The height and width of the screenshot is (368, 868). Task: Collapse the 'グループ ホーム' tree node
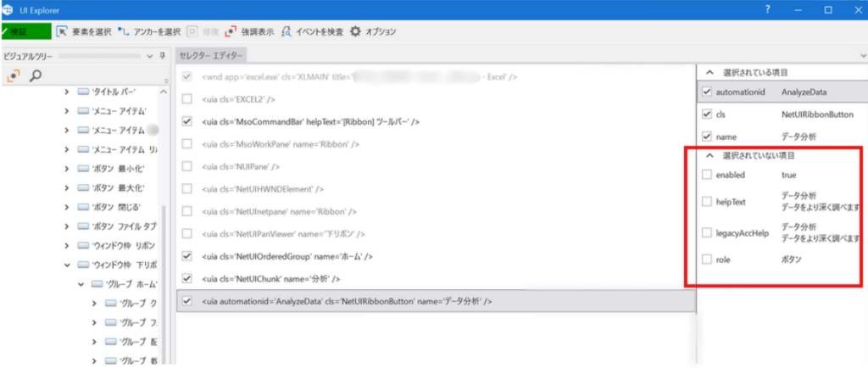[81, 284]
